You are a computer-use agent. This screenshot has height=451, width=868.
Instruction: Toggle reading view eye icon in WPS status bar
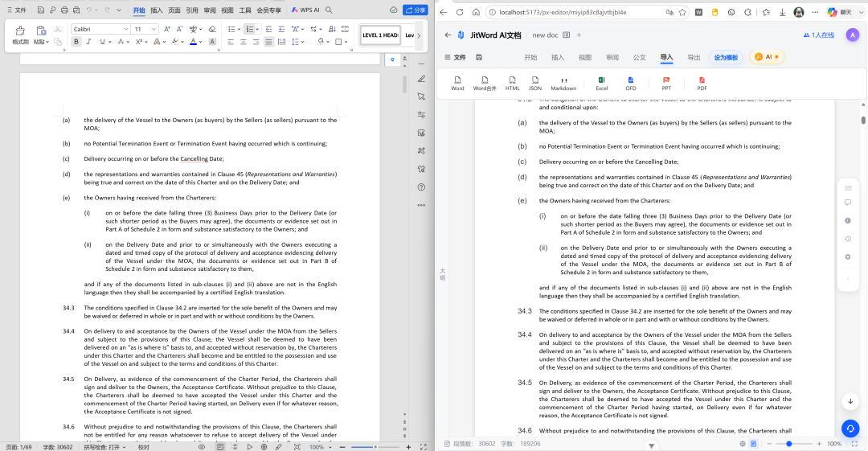tap(202, 446)
